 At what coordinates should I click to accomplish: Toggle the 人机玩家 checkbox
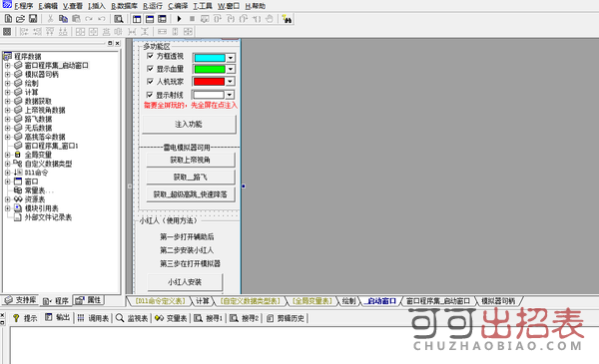150,81
